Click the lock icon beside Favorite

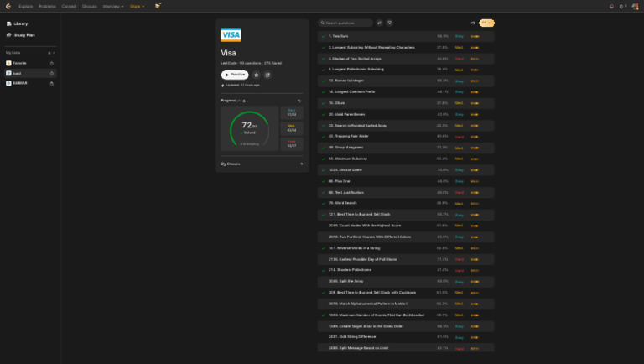(52, 63)
